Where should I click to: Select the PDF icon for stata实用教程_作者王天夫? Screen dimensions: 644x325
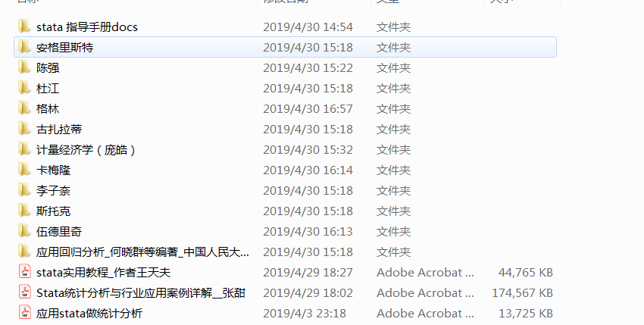[x=25, y=272]
